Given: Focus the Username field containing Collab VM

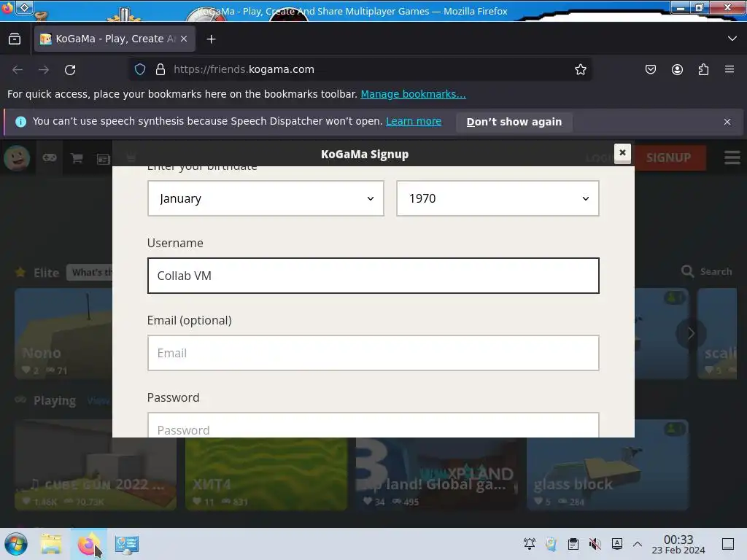Looking at the screenshot, I should click(373, 276).
